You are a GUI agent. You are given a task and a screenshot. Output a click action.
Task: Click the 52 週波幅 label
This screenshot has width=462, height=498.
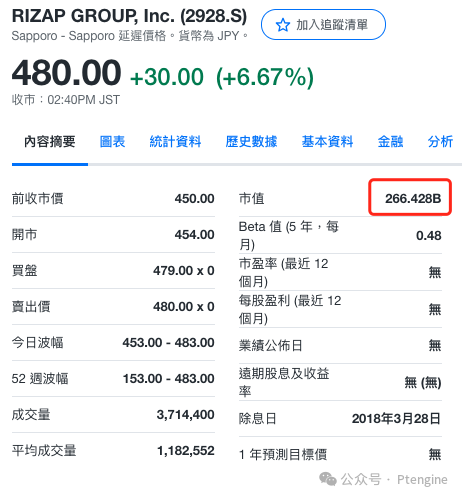[40, 379]
